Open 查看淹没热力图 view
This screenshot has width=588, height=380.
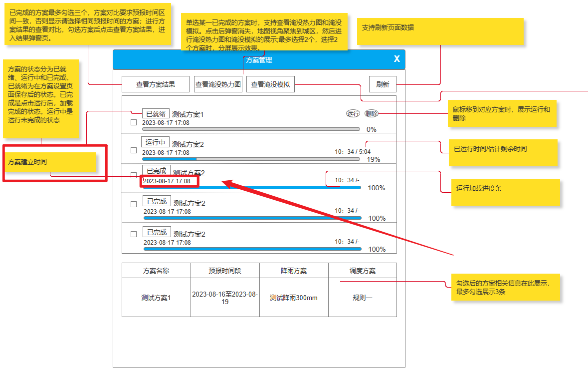click(x=218, y=84)
